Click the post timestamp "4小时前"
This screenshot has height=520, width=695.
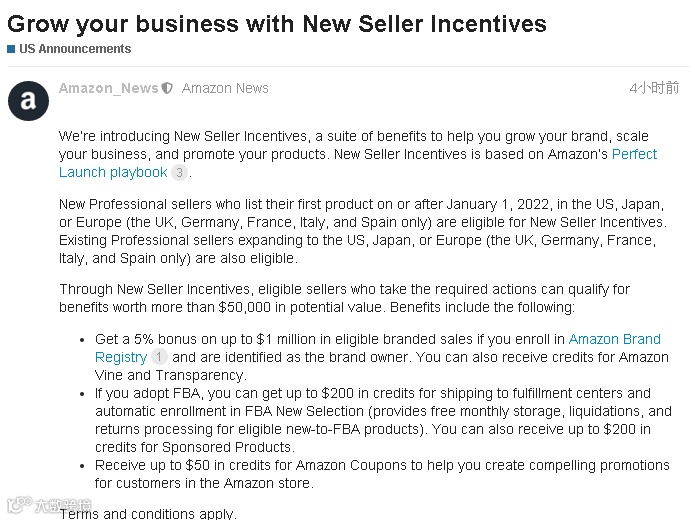pyautogui.click(x=654, y=88)
